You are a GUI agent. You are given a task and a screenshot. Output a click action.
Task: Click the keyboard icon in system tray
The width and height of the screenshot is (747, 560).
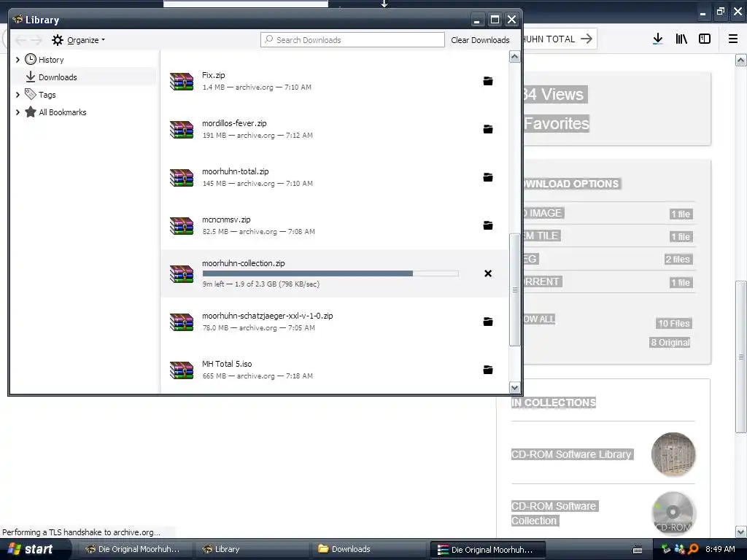tap(638, 550)
